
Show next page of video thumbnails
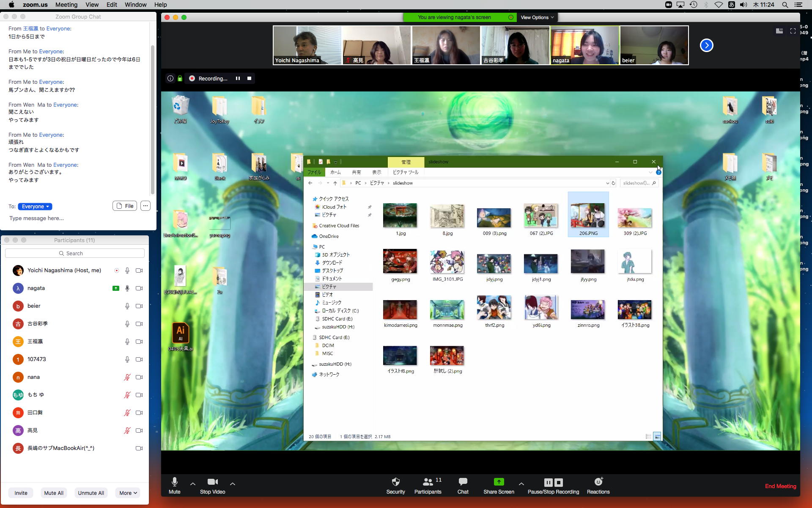[706, 45]
